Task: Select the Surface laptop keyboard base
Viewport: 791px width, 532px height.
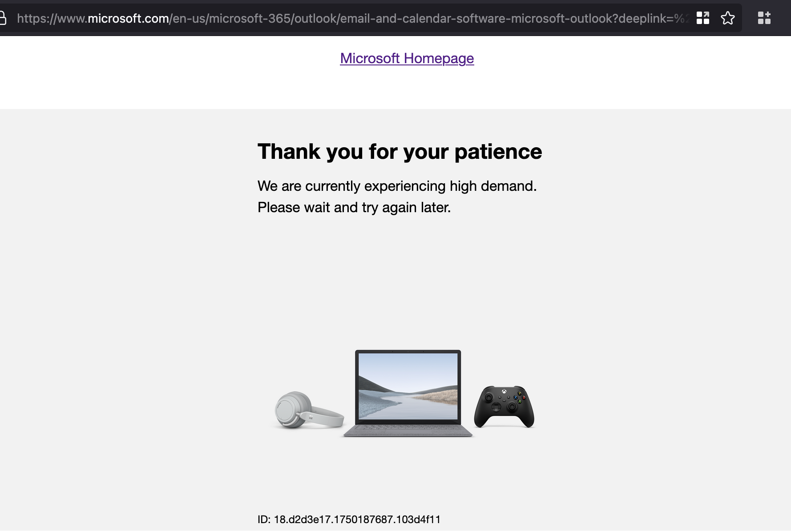Action: (x=408, y=429)
